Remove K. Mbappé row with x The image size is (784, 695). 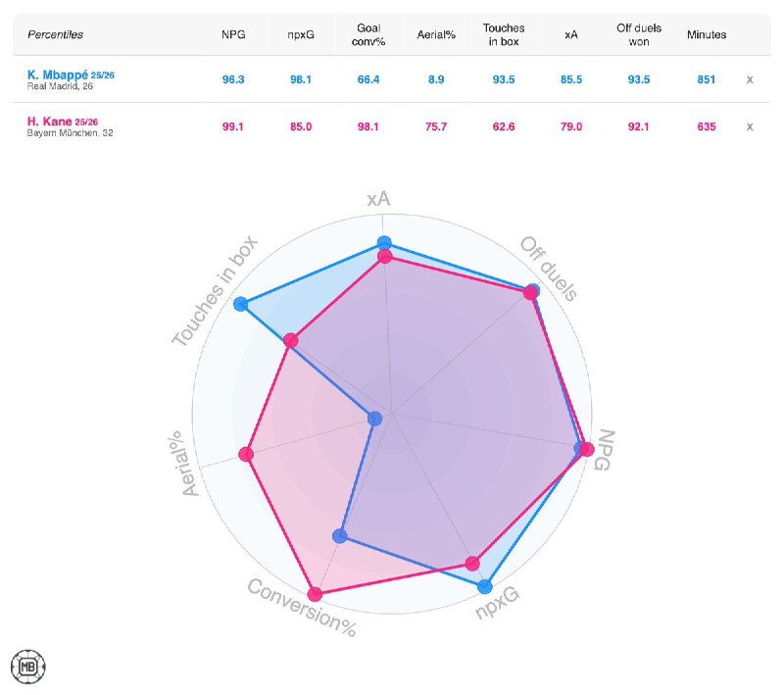pyautogui.click(x=750, y=78)
